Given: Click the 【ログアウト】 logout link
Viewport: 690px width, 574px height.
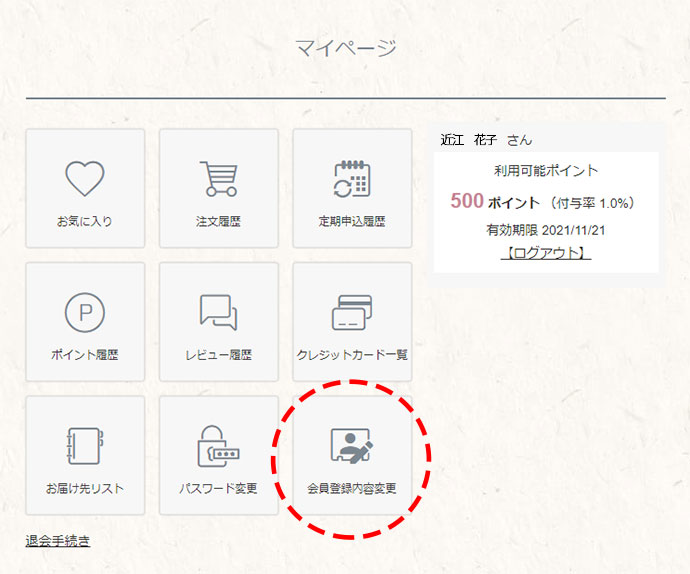Looking at the screenshot, I should click(x=545, y=253).
